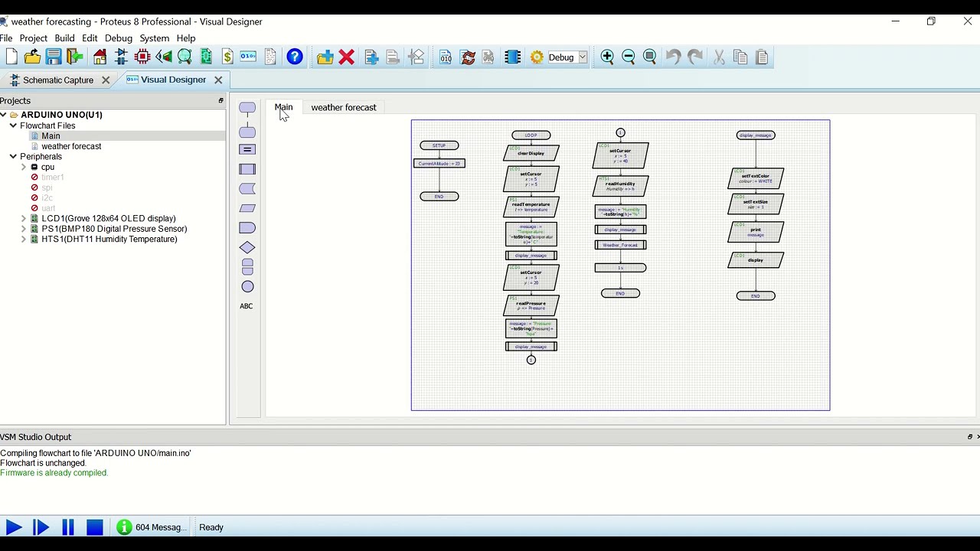980x551 pixels.
Task: Click the LOOP block in the flowchart
Action: tap(531, 135)
